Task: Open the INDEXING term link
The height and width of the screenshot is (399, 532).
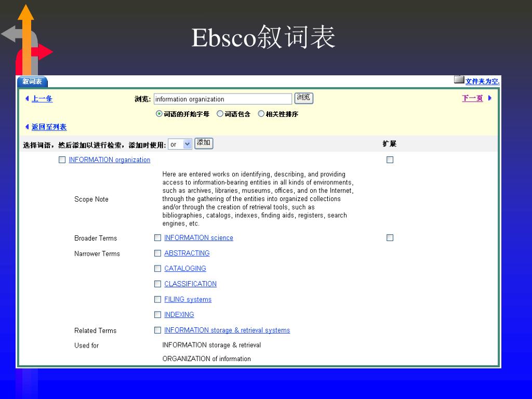Action: click(x=179, y=314)
